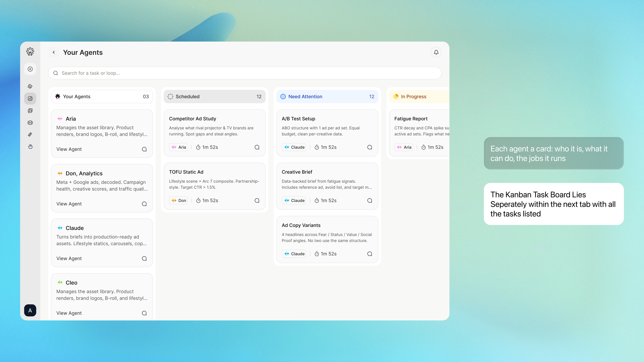This screenshot has width=644, height=362.
Task: Click the 'Your Agents' page title
Action: [83, 52]
